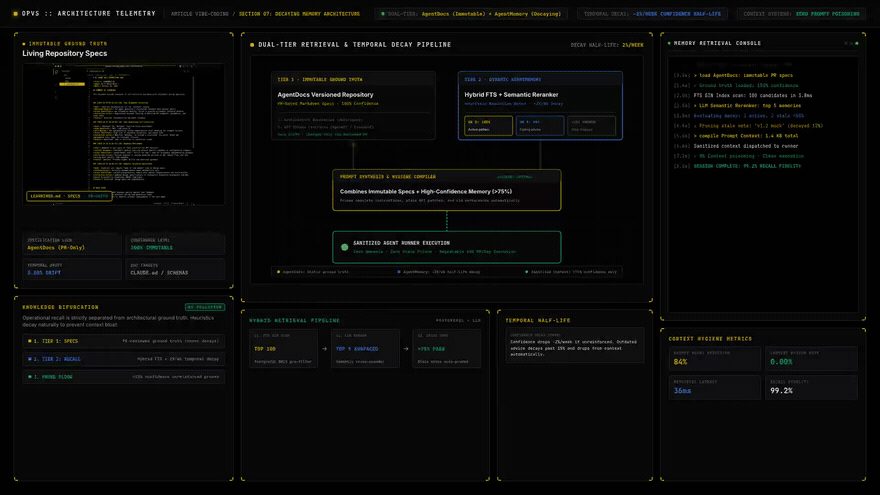Click the 0.00% DRIFT value
The width and height of the screenshot is (880, 495).
[x=44, y=273]
